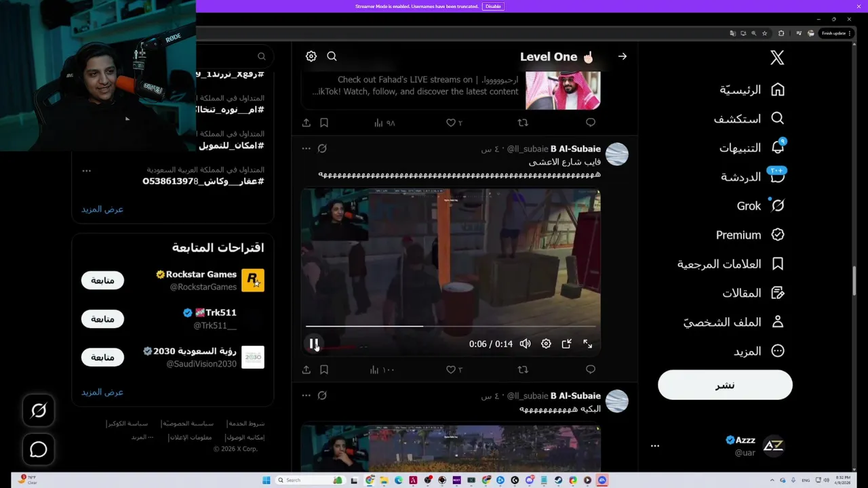The image size is (868, 488).
Task: Open more options on فايب شارع الاعشى tweet
Action: [x=306, y=148]
